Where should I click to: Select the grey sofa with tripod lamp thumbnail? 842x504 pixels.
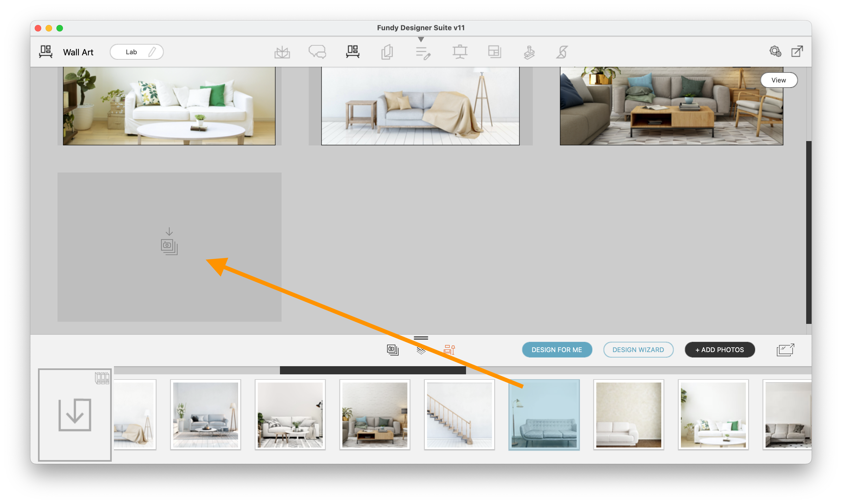coord(205,415)
